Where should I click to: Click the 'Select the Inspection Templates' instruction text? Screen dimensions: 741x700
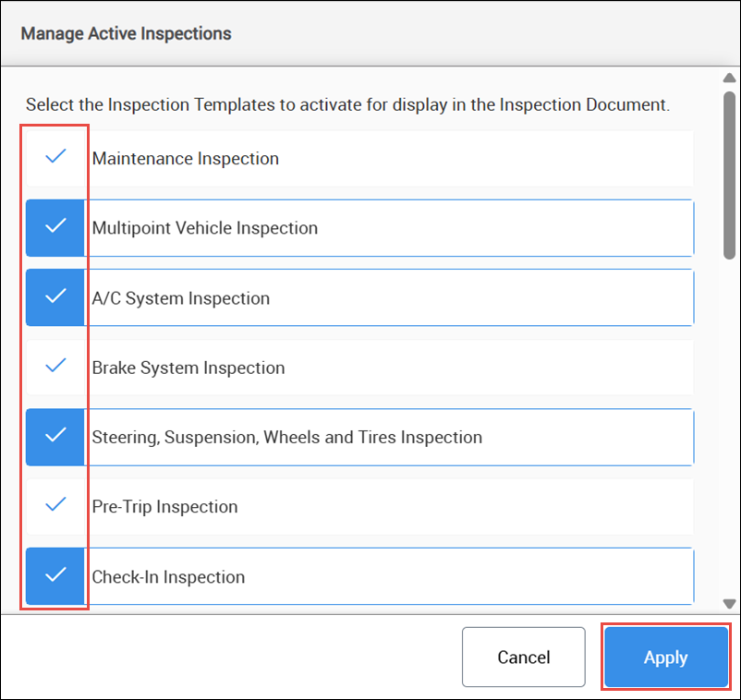pyautogui.click(x=347, y=104)
